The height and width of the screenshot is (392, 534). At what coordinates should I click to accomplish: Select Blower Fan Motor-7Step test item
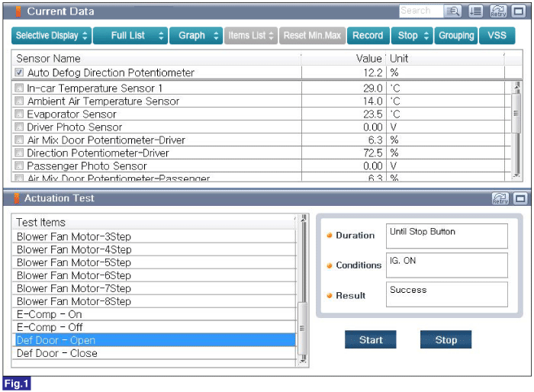click(154, 288)
